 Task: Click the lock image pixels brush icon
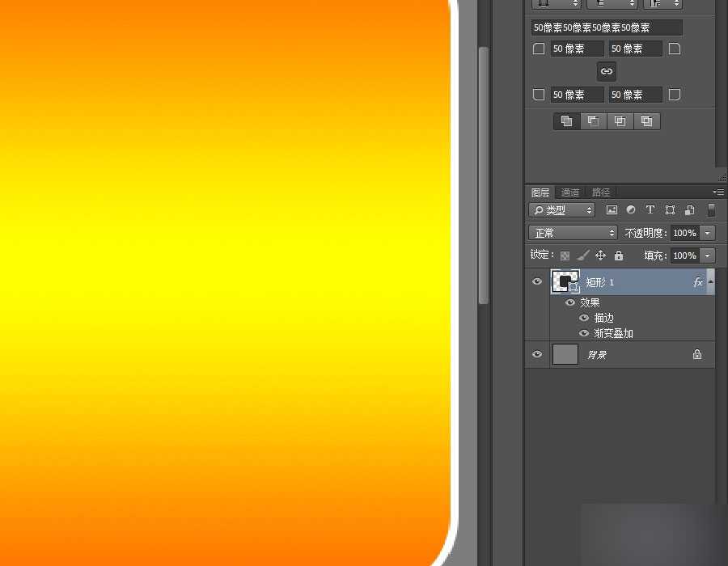(x=582, y=256)
